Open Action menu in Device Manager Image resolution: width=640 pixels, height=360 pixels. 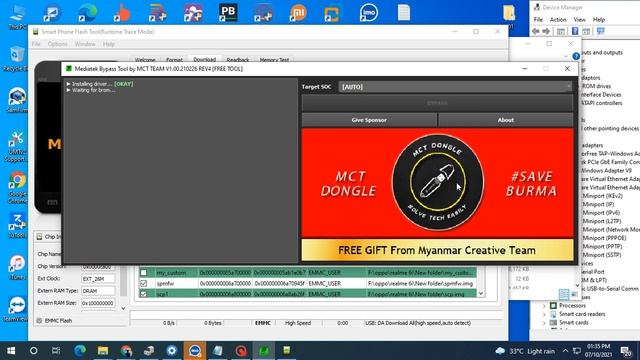pos(558,20)
